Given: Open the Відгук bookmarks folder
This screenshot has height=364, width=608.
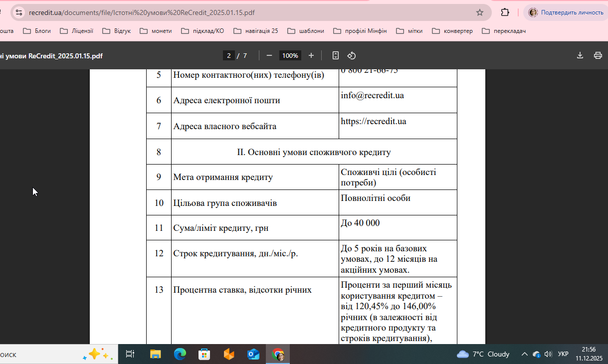Looking at the screenshot, I should 116,31.
